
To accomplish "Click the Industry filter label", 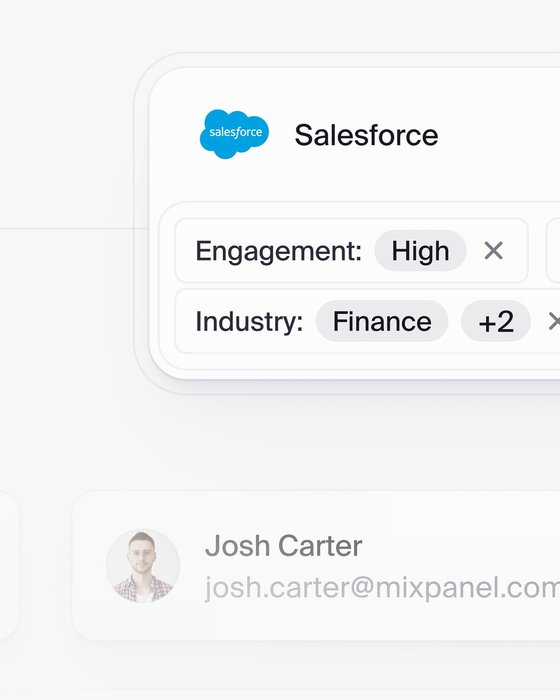I will tap(249, 321).
